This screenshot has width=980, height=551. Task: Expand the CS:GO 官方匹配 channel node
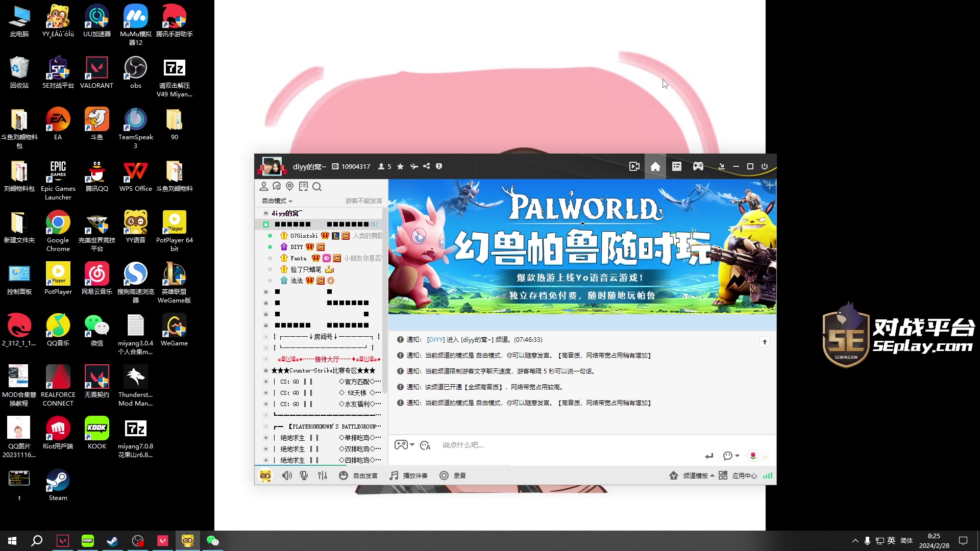tap(266, 382)
